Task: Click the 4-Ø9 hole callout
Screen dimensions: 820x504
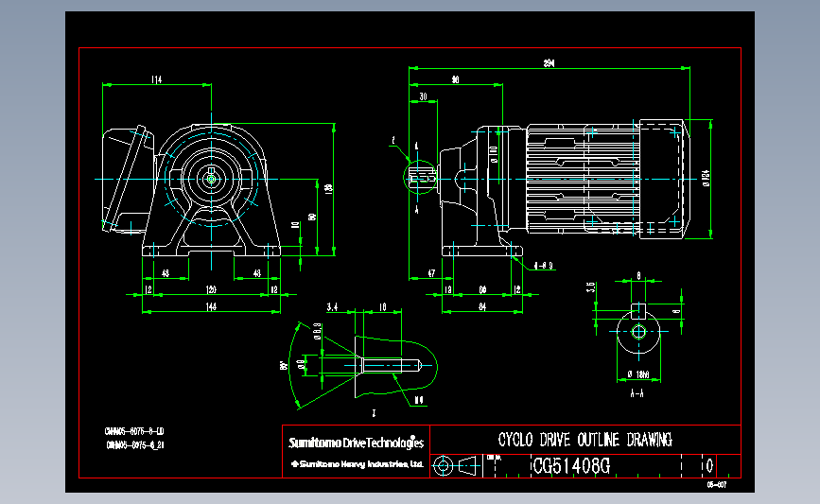Action: tap(543, 266)
